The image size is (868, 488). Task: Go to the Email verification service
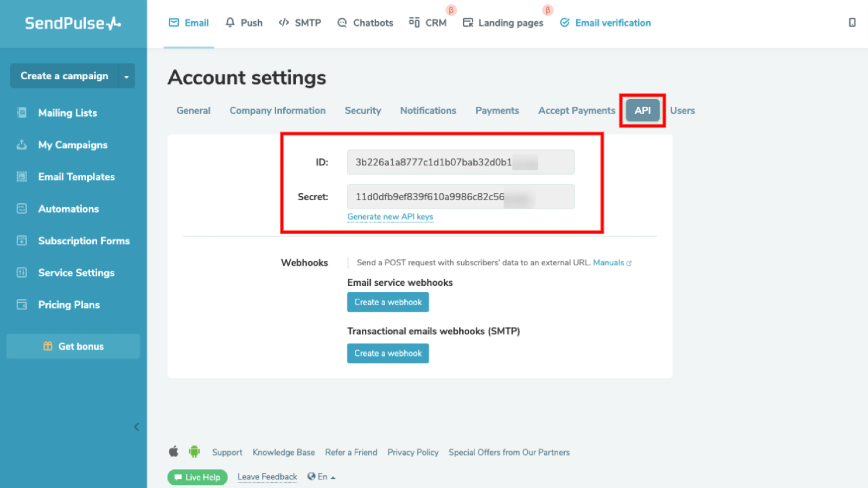(605, 23)
